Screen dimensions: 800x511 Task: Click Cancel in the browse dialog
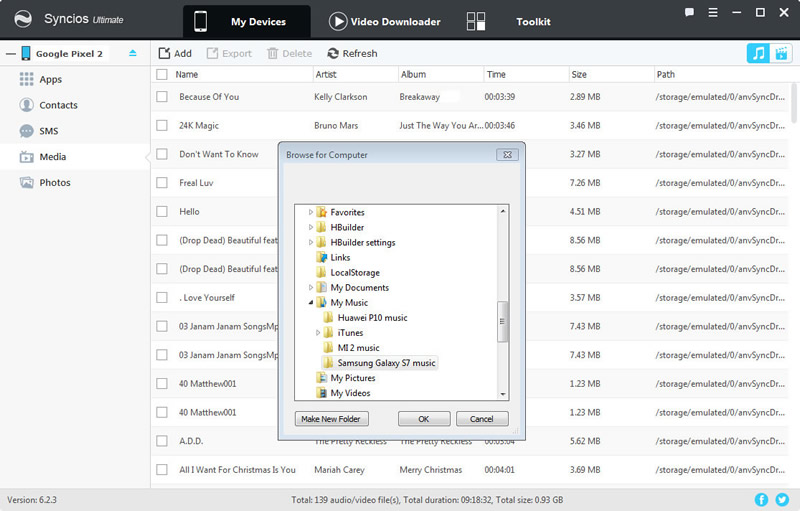(482, 419)
